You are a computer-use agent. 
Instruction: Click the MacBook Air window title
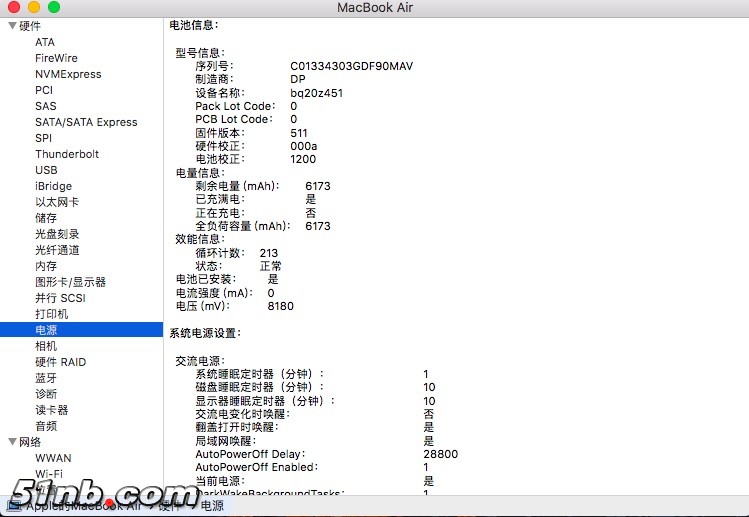pos(374,8)
